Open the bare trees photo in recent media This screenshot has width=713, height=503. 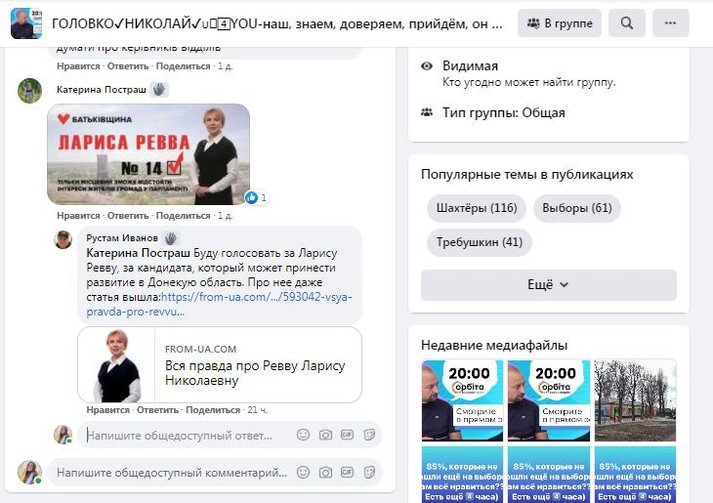(x=635, y=400)
